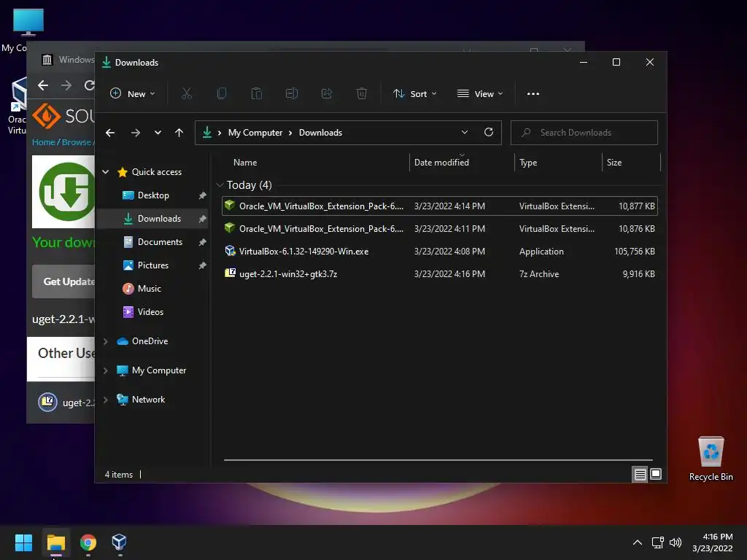Click the Share icon in toolbar
Viewport: 747px width, 560px height.
tap(327, 94)
